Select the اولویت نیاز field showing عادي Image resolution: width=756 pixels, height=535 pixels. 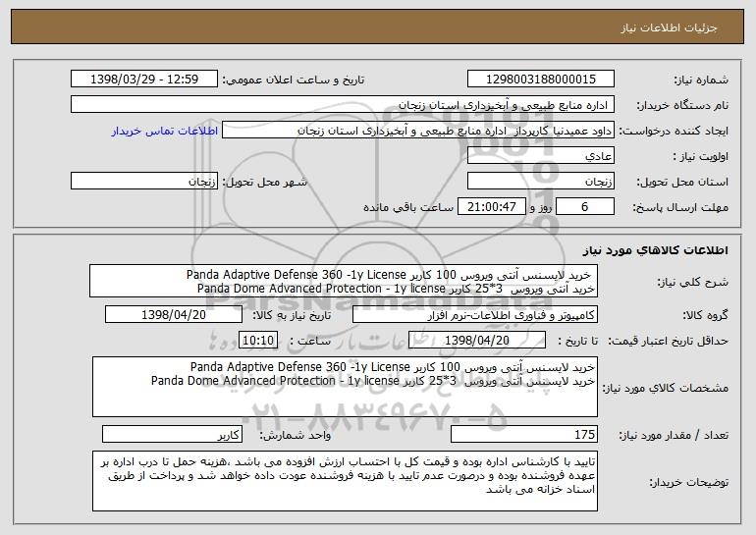pos(540,156)
